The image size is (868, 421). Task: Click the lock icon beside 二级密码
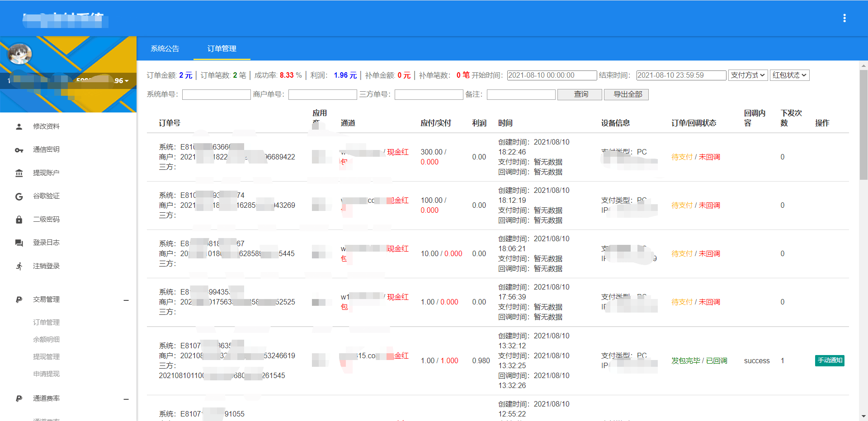click(x=19, y=220)
